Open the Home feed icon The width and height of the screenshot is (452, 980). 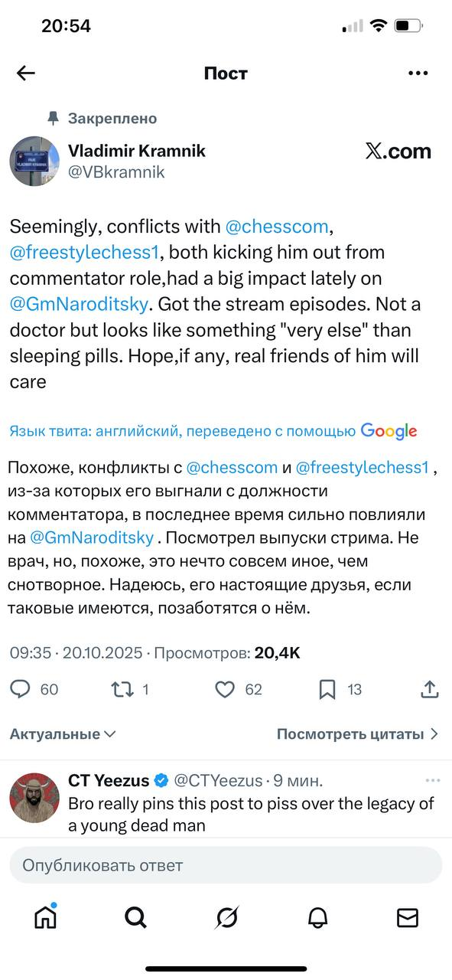(45, 916)
